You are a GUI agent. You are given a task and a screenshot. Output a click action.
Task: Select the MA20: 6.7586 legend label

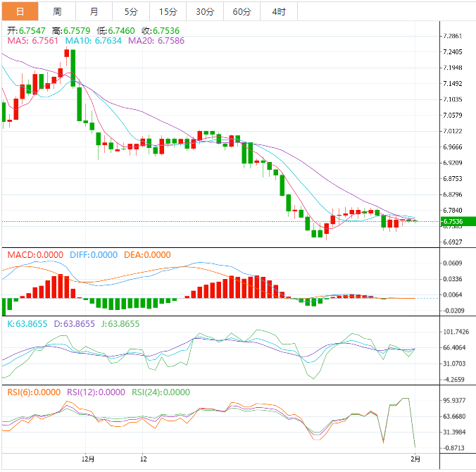[x=156, y=42]
